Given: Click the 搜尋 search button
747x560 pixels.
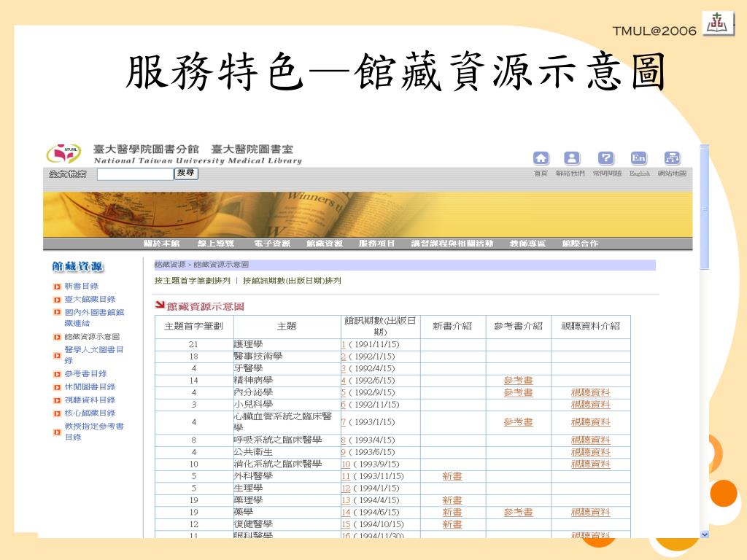Looking at the screenshot, I should pos(186,174).
